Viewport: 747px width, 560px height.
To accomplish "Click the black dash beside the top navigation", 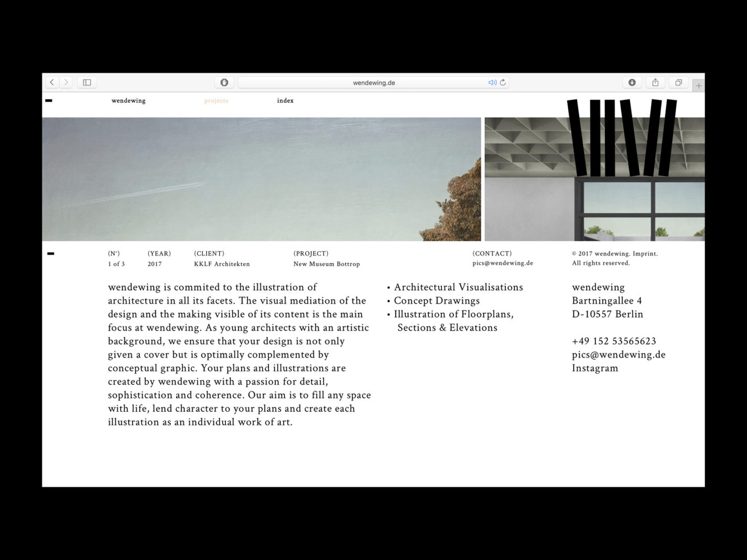I will coord(49,101).
